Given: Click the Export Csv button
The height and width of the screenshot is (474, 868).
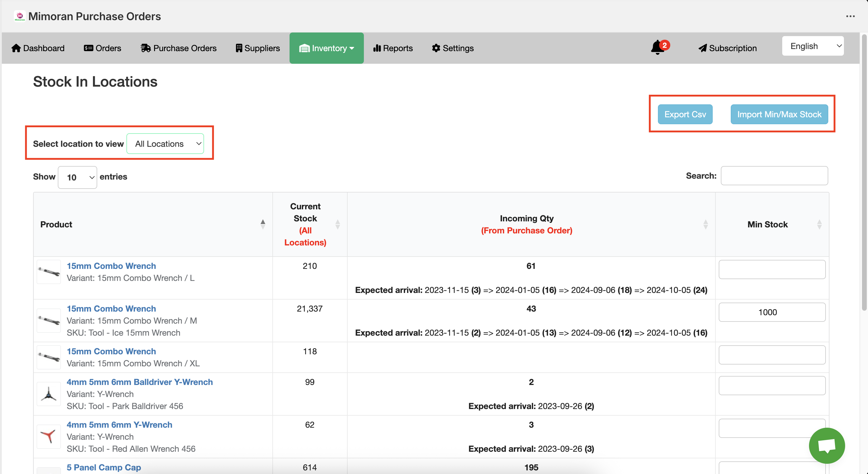Looking at the screenshot, I should [685, 115].
